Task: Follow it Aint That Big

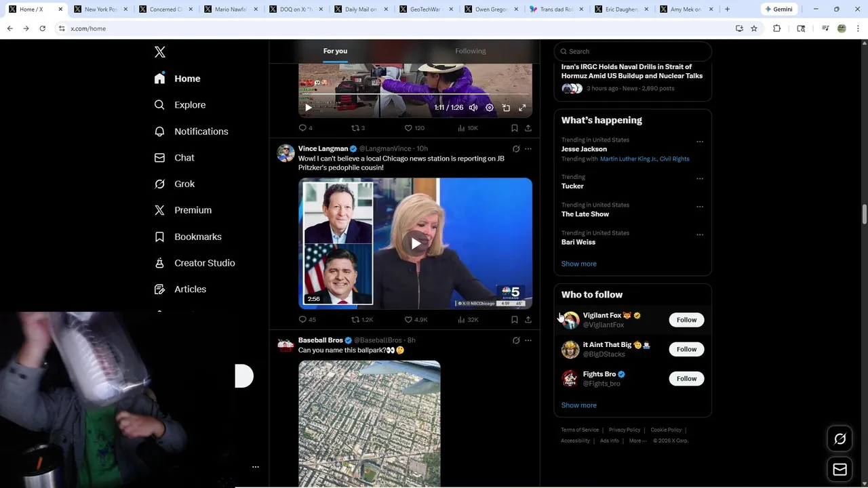Action: [686, 349]
